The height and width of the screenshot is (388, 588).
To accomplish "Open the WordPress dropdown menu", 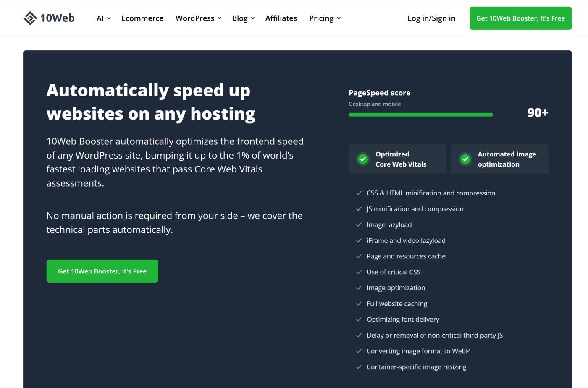I will [198, 18].
